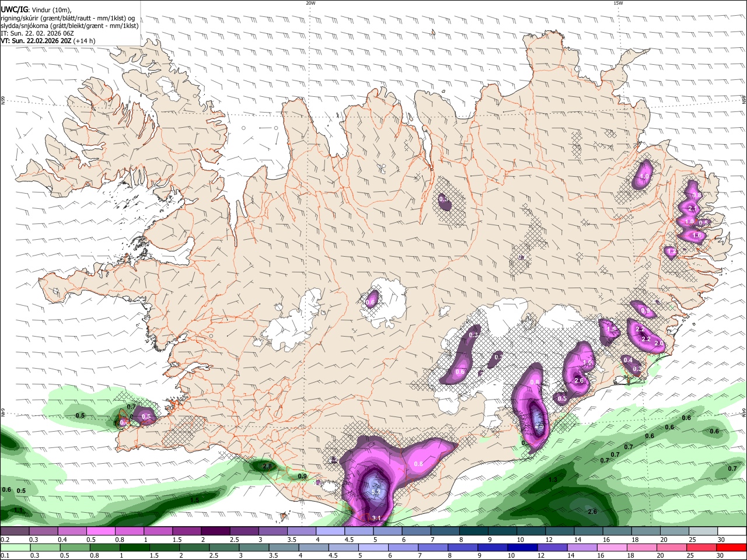The image size is (747, 560).
Task: Click the 'IT: Sun. 22. 02. 2026 06Z' line
Action: click(37, 33)
